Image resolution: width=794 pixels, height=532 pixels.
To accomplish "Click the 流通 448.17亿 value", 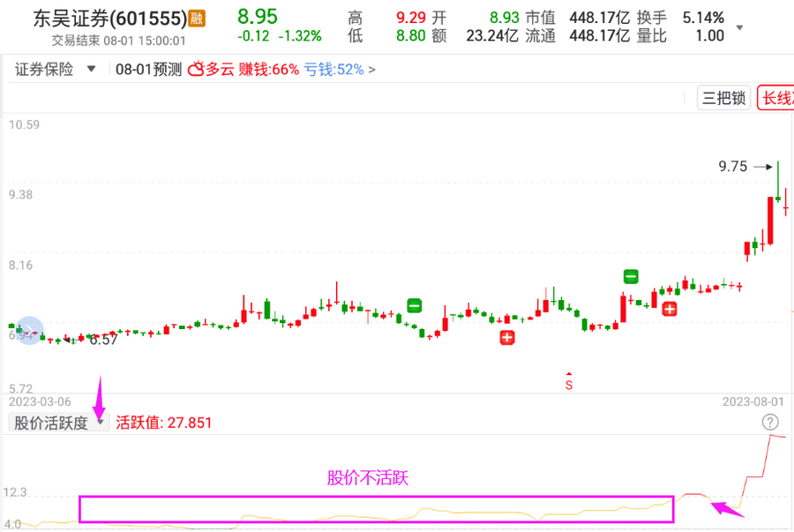I will (600, 35).
